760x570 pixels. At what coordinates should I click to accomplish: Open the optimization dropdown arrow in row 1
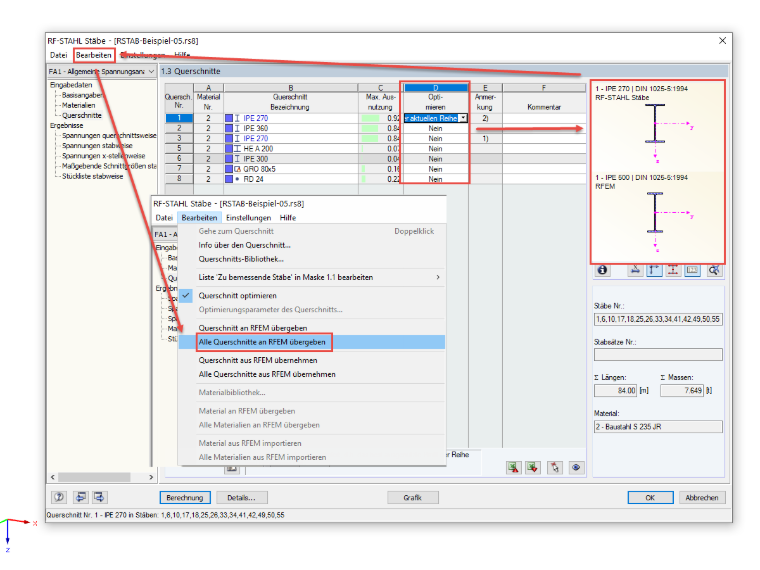pyautogui.click(x=463, y=118)
